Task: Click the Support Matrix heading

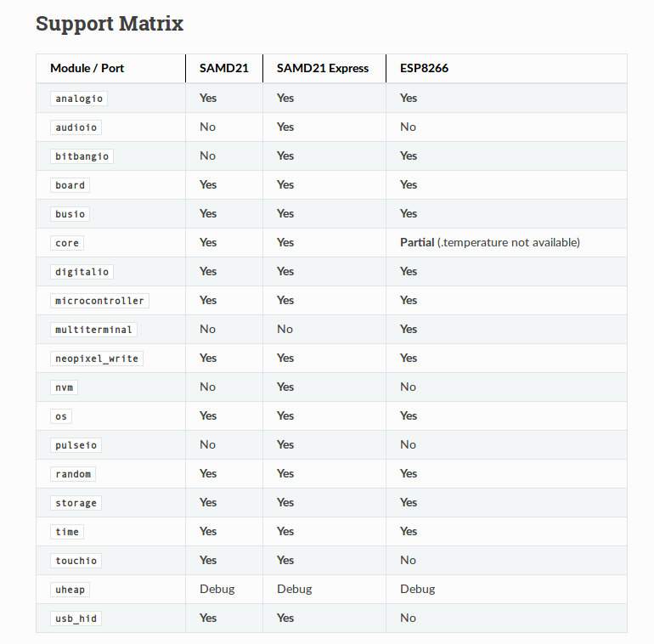Action: 110,23
